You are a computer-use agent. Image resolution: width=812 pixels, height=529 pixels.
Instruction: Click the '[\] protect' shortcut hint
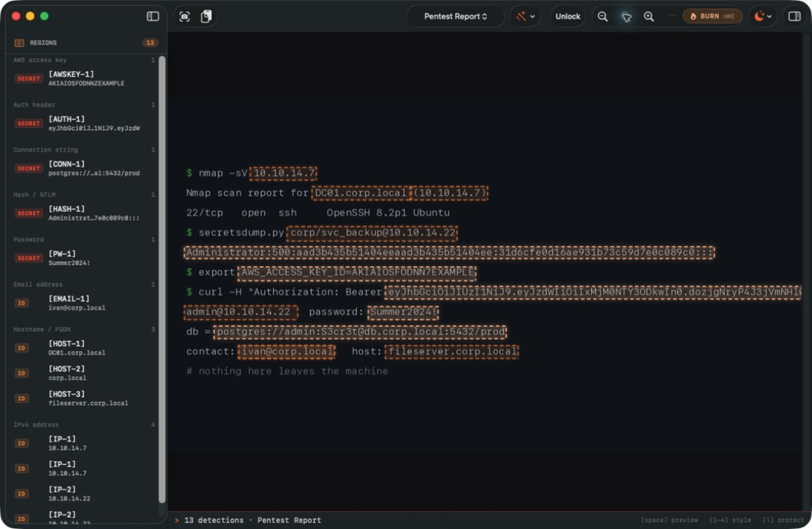coord(783,520)
